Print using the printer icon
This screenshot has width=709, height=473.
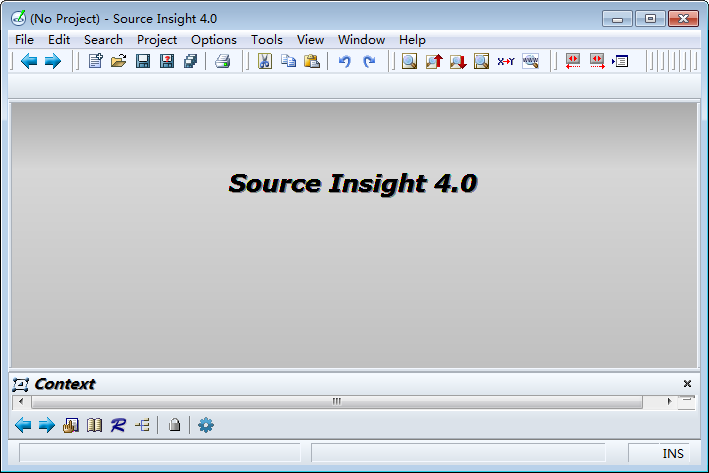pos(222,61)
